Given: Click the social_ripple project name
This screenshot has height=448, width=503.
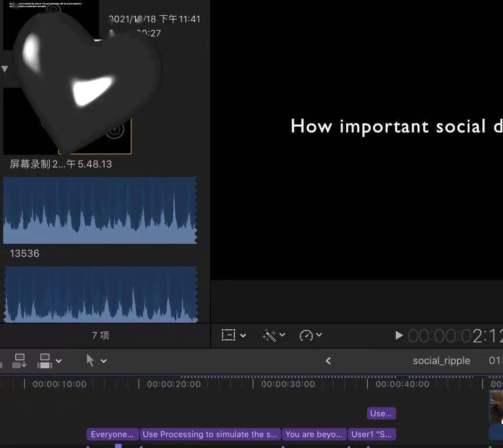Looking at the screenshot, I should click(442, 361).
